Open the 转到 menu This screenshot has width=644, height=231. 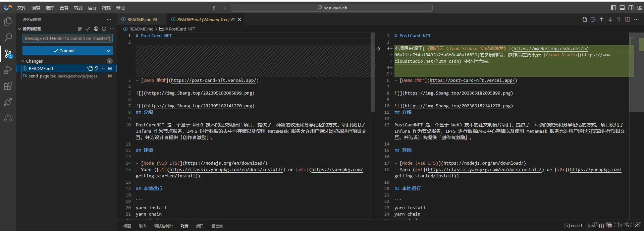[x=78, y=8]
